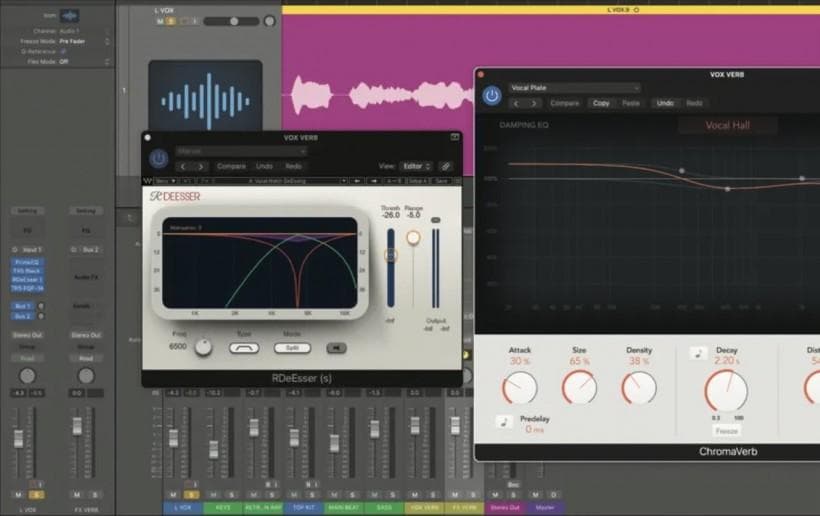820x516 pixels.
Task: Go to next preset in ChromaVerb window
Action: pyautogui.click(x=534, y=104)
